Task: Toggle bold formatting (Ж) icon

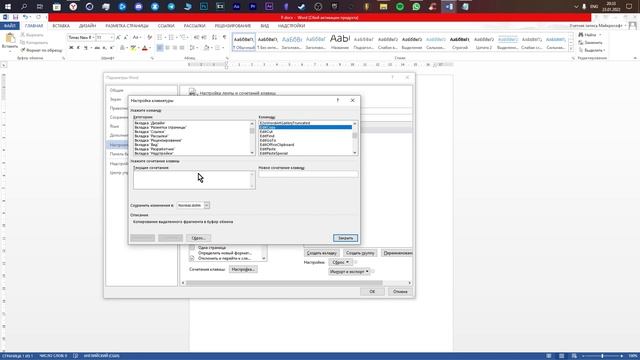Action: point(71,48)
